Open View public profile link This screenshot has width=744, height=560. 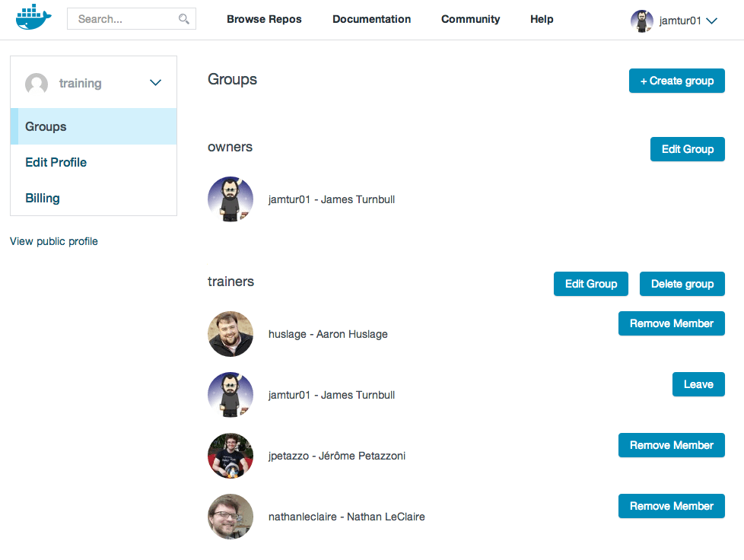54,241
